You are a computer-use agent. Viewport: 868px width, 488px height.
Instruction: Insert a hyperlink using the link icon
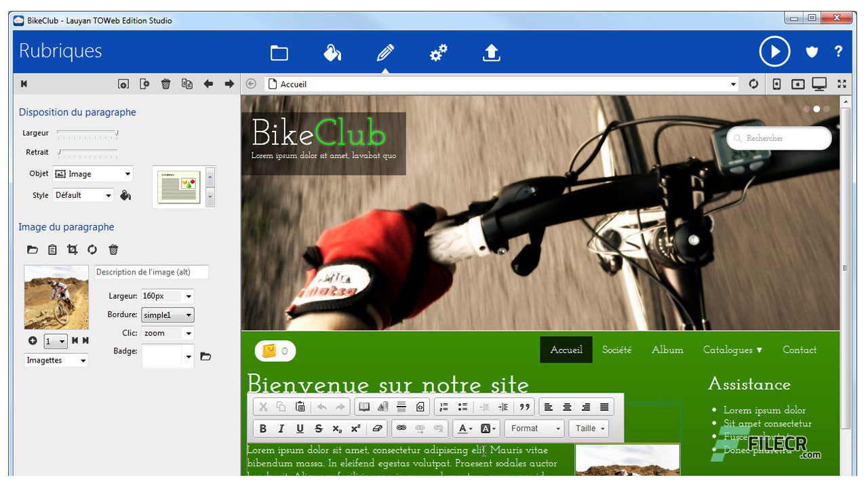(x=401, y=428)
